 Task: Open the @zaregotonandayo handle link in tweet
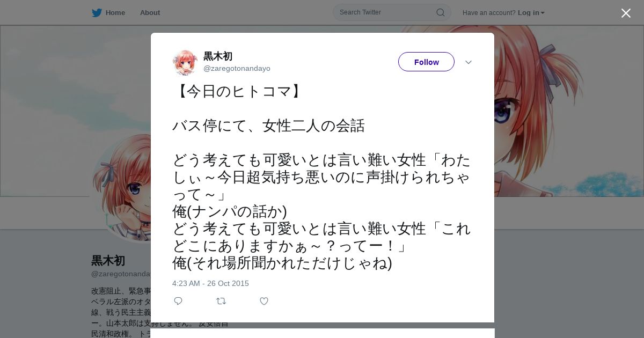click(x=237, y=69)
